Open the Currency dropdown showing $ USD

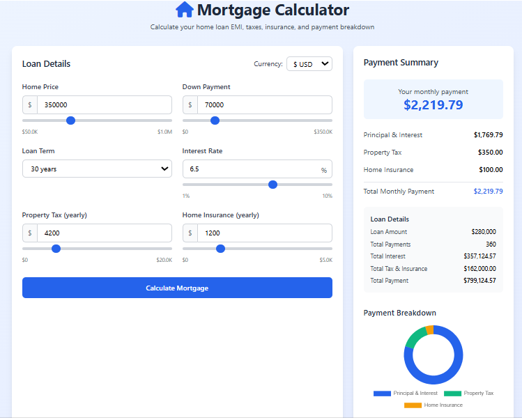[309, 64]
